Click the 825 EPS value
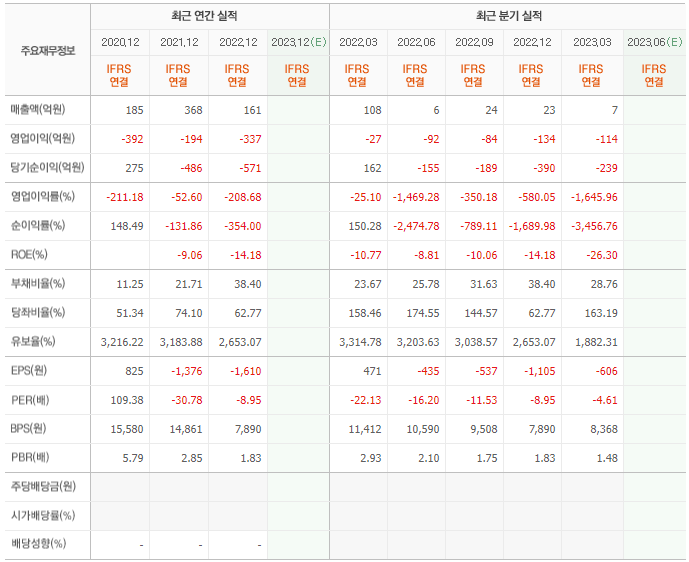The width and height of the screenshot is (689, 562). (134, 371)
